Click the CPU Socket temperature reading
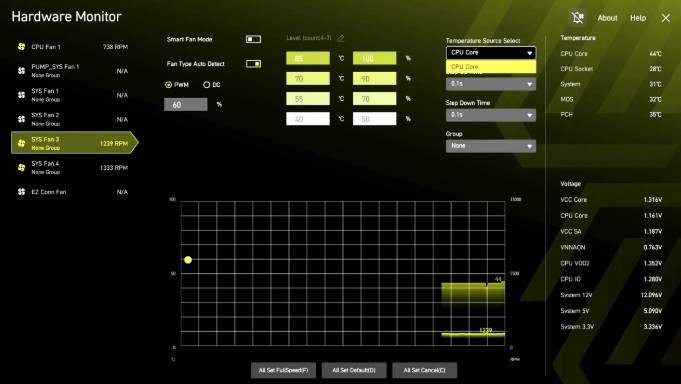The height and width of the screenshot is (384, 681). click(655, 69)
